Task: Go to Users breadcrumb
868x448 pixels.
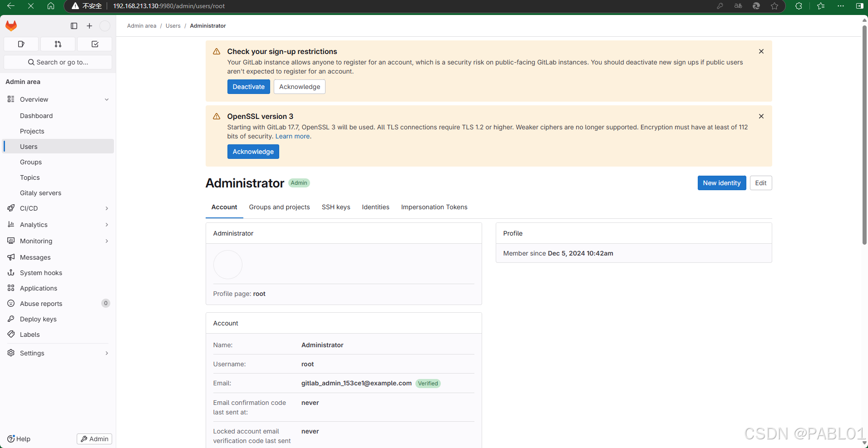Action: (173, 26)
